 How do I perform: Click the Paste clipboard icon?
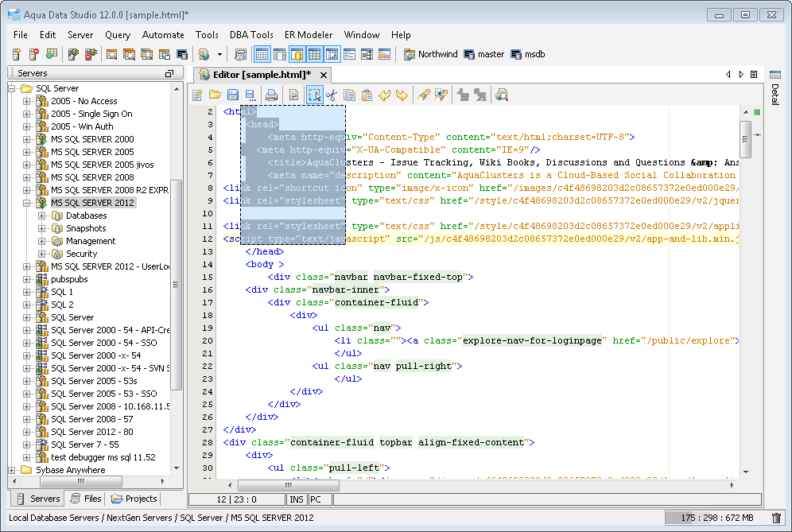pos(367,95)
